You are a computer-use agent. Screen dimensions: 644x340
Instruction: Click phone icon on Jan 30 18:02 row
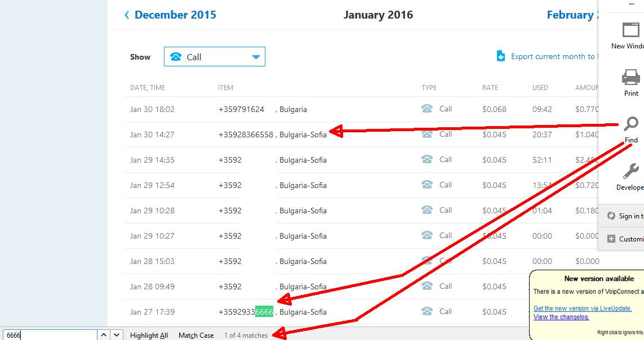(x=427, y=109)
